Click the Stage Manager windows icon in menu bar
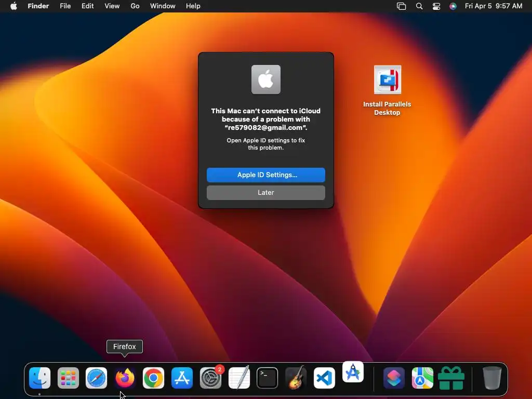 click(402, 6)
